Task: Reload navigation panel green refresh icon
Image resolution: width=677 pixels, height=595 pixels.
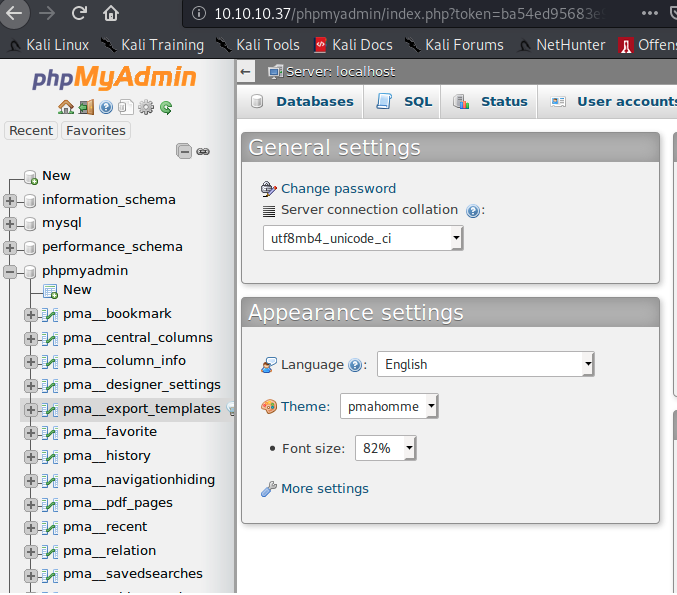Action: pos(166,107)
